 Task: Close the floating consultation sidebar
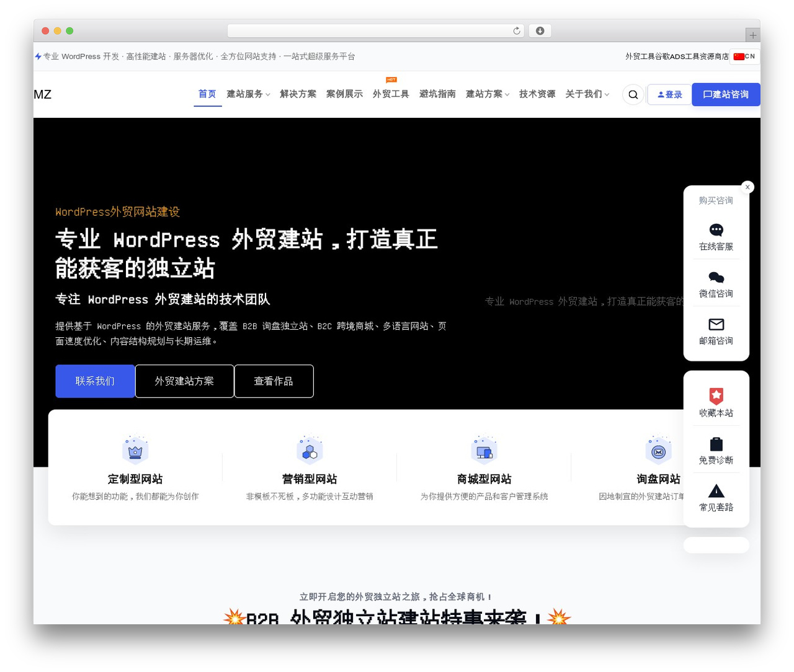[747, 187]
